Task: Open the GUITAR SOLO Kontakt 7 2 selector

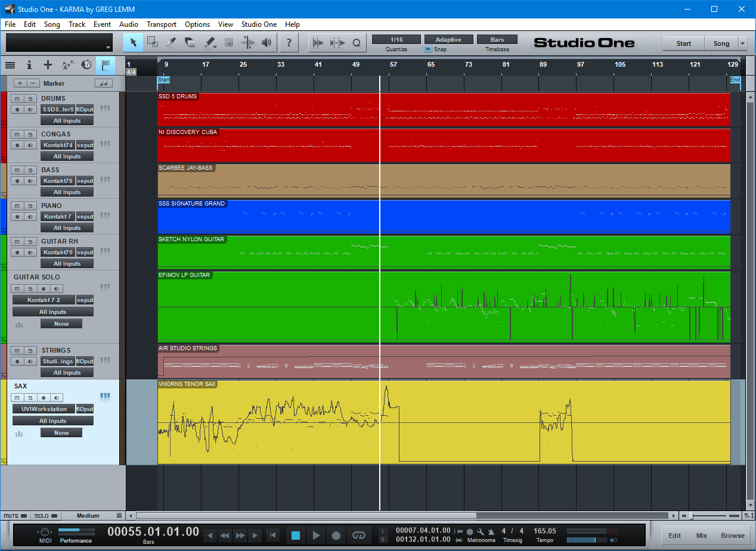Action: pyautogui.click(x=44, y=300)
